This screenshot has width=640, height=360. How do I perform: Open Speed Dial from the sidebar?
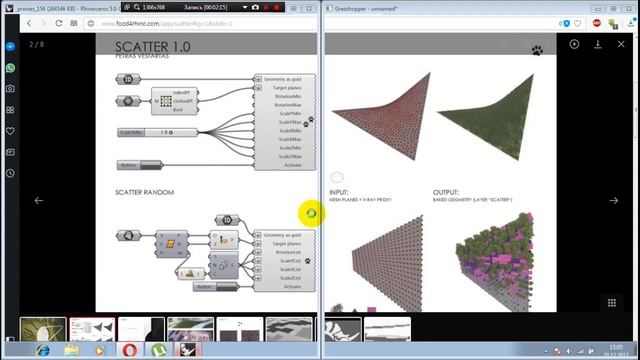(x=11, y=110)
